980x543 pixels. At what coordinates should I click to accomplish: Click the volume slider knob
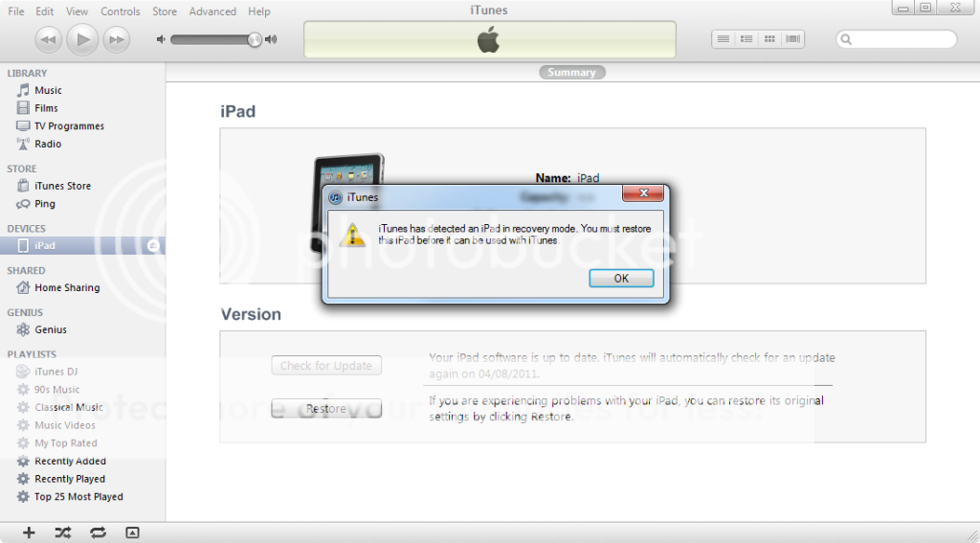255,39
